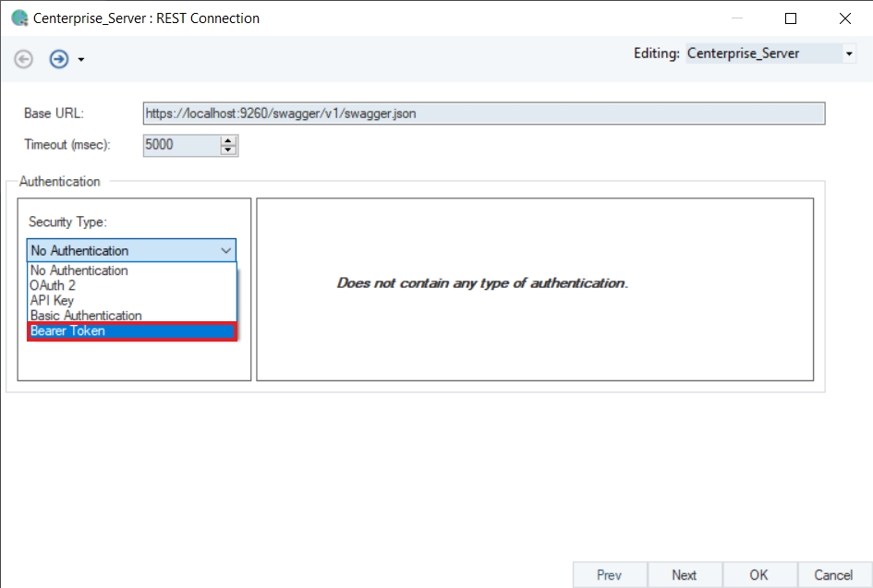
Task: Cancel the REST Connection dialog
Action: pos(834,575)
